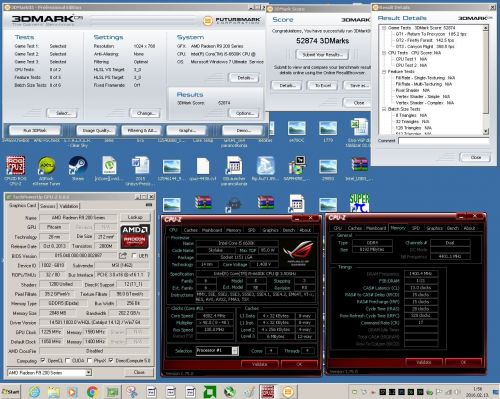This screenshot has height=399, width=500.
Task: Open the Snipping Tool taskbar icon
Action: pos(132,392)
